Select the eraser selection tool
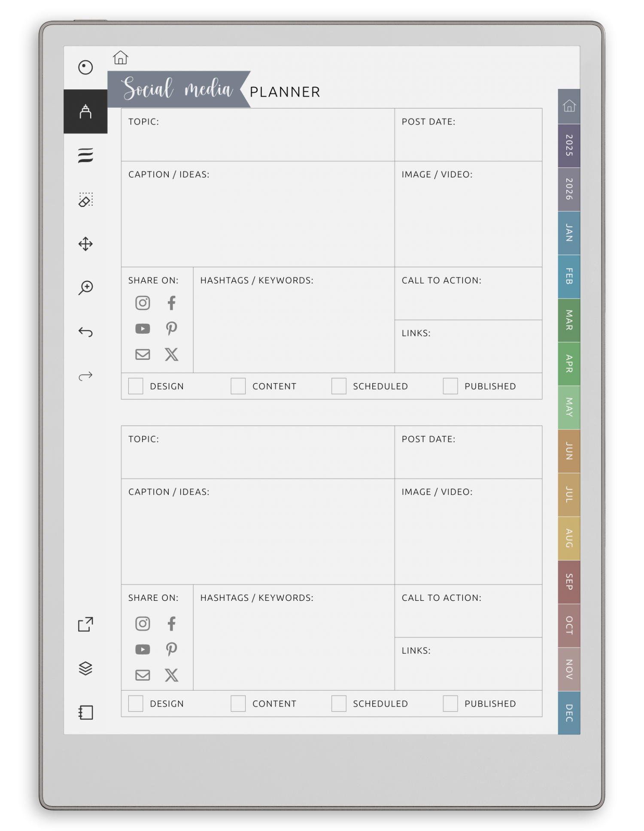Viewport: 644px width, 831px height. (85, 200)
